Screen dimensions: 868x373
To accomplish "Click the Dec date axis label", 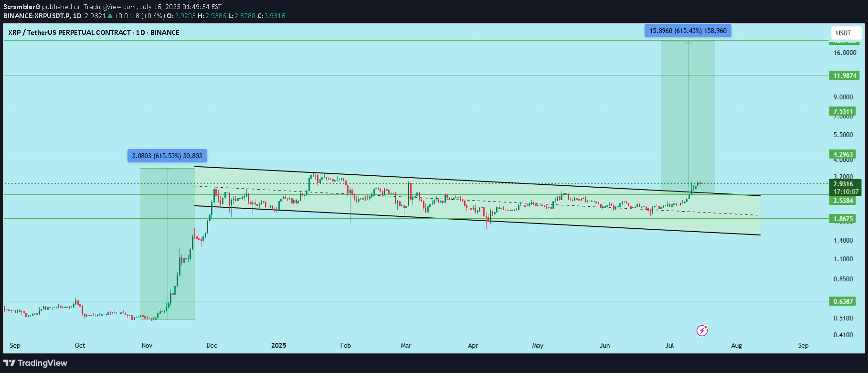I will [x=212, y=345].
